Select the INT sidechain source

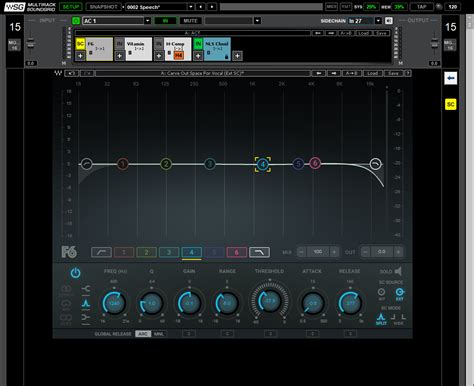[381, 294]
